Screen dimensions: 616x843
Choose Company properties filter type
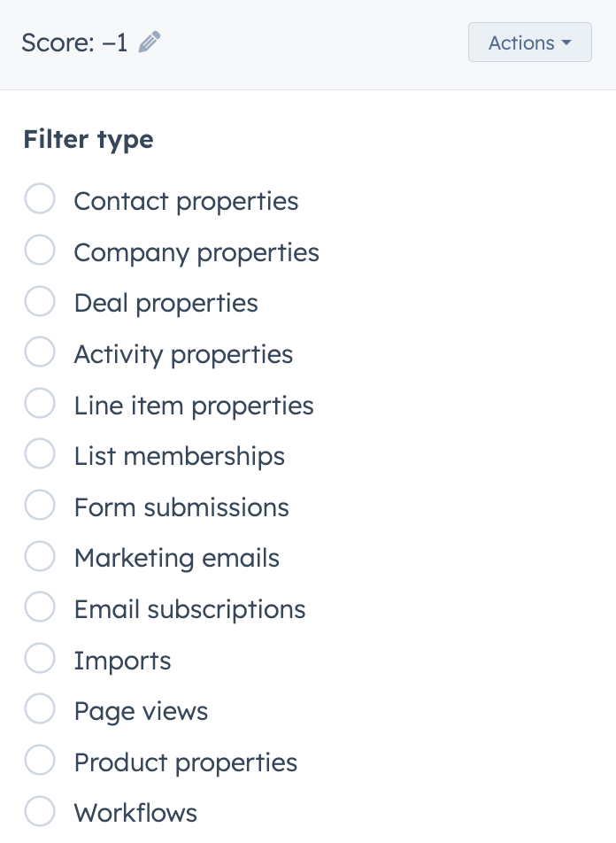click(x=40, y=251)
